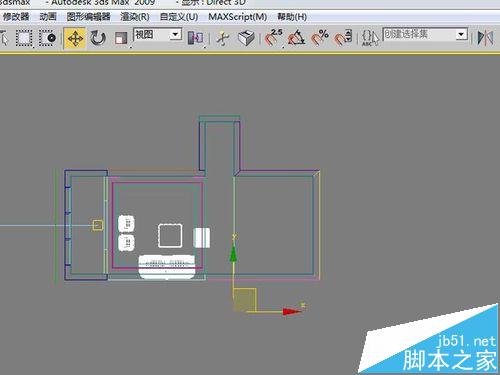Viewport: 500px width, 375px height.
Task: Open the MAXScript(M) menu
Action: [x=238, y=17]
